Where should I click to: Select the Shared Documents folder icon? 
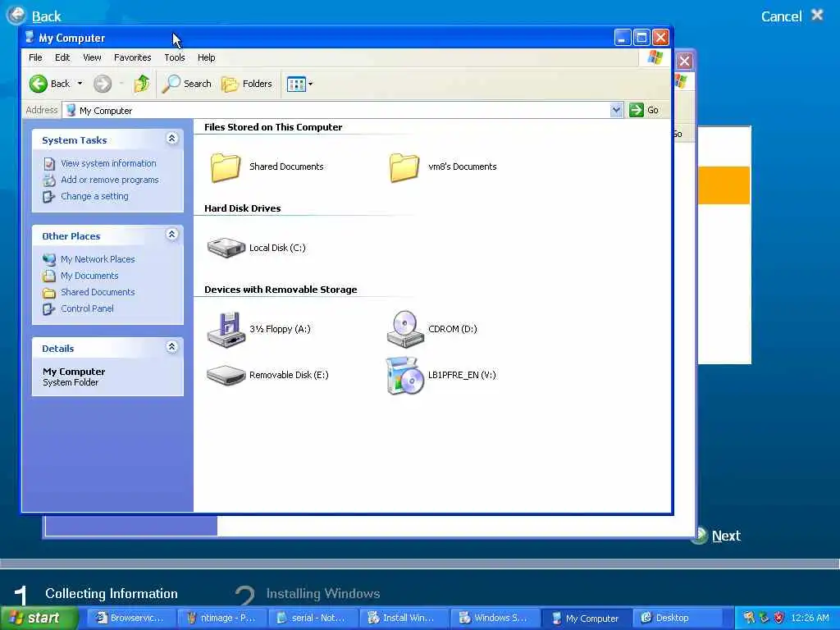(225, 167)
